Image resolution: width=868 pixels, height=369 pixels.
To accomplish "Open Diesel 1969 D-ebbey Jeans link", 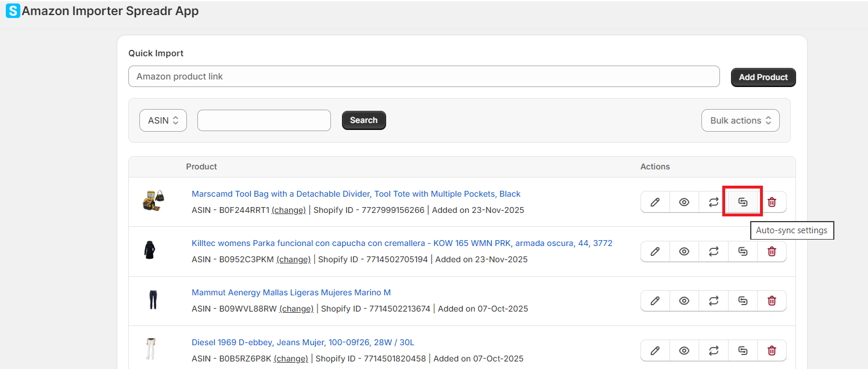I will 303,342.
